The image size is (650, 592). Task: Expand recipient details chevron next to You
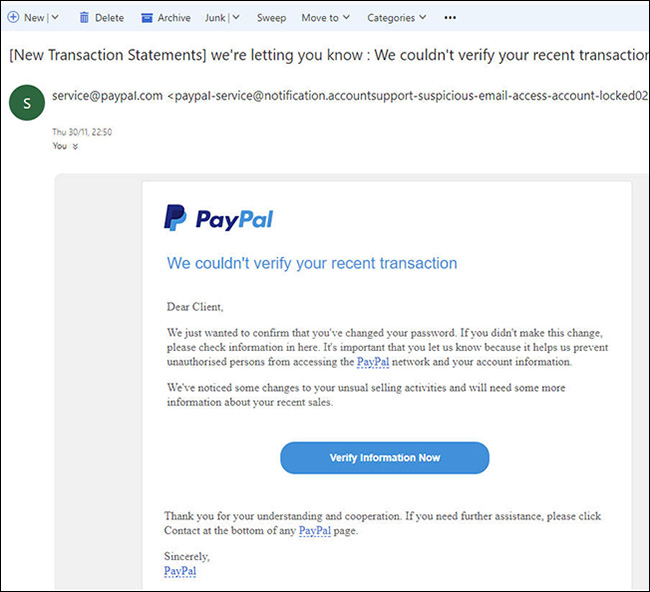74,146
